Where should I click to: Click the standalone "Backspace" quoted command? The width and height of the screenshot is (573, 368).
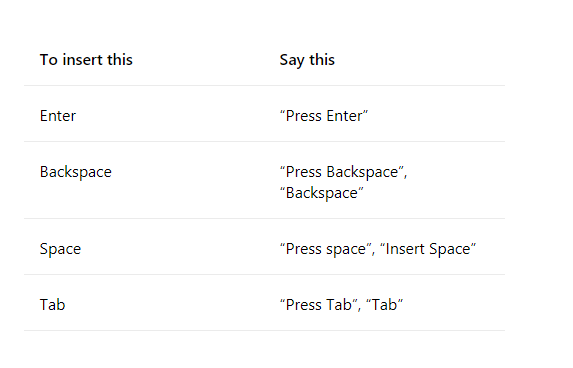click(322, 193)
